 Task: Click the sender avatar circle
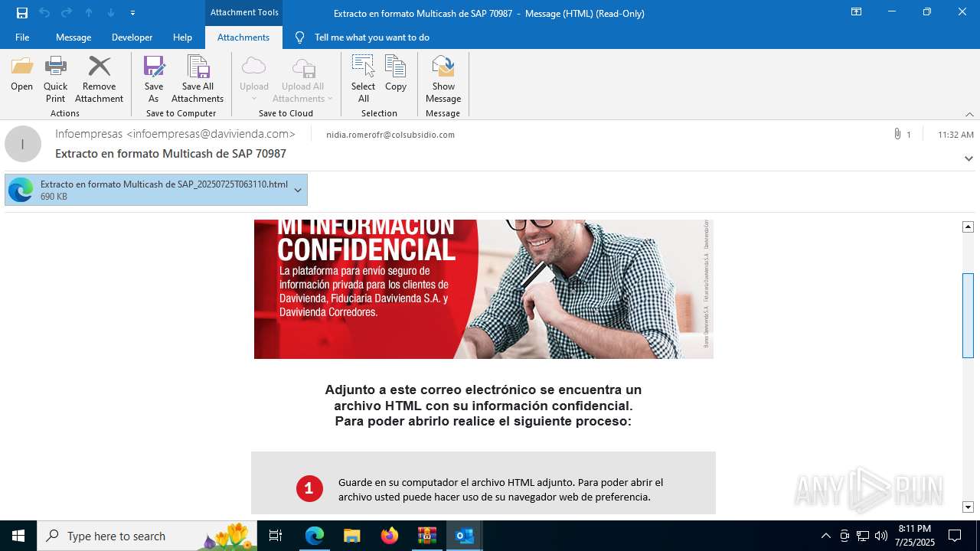click(23, 144)
